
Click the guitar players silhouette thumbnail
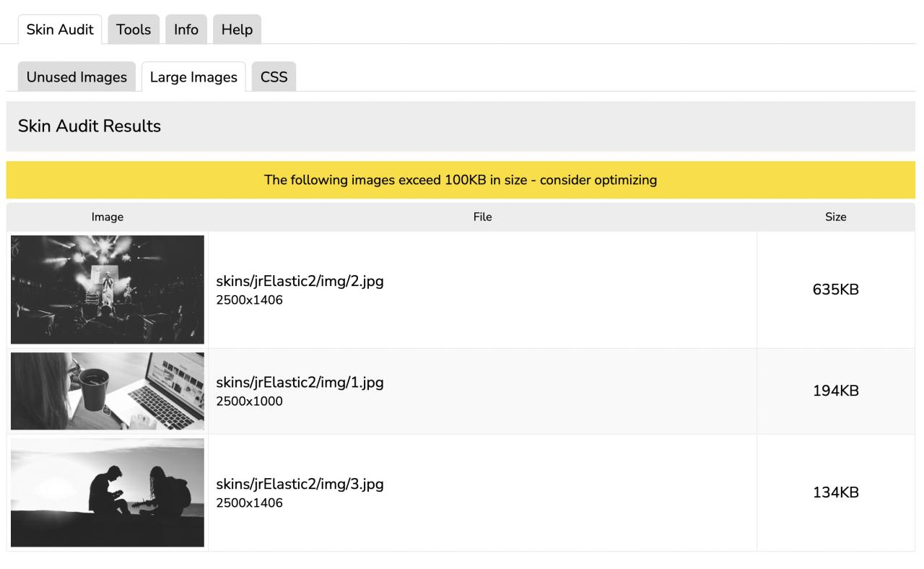pyautogui.click(x=108, y=492)
